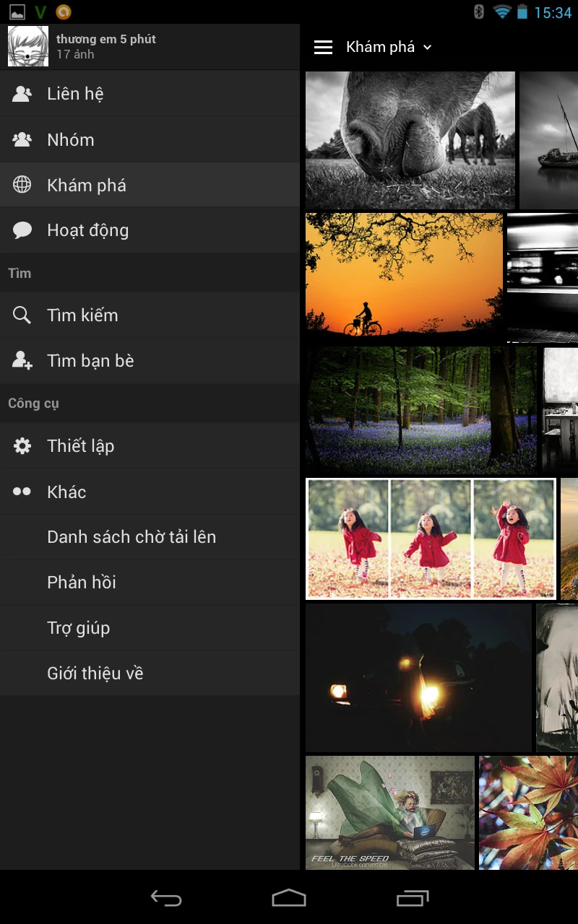Viewport: 578px width, 924px height.
Task: Open Hoạt động using the speech bubble icon
Action: 22,230
